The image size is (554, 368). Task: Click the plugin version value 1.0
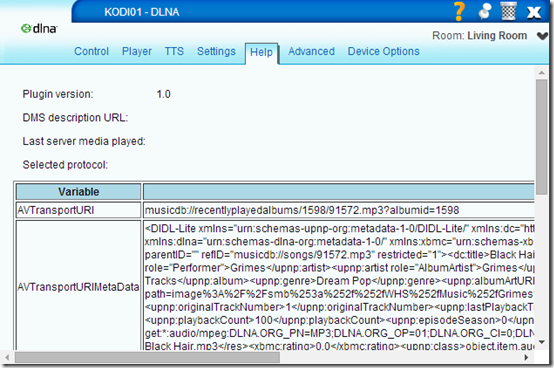[163, 94]
